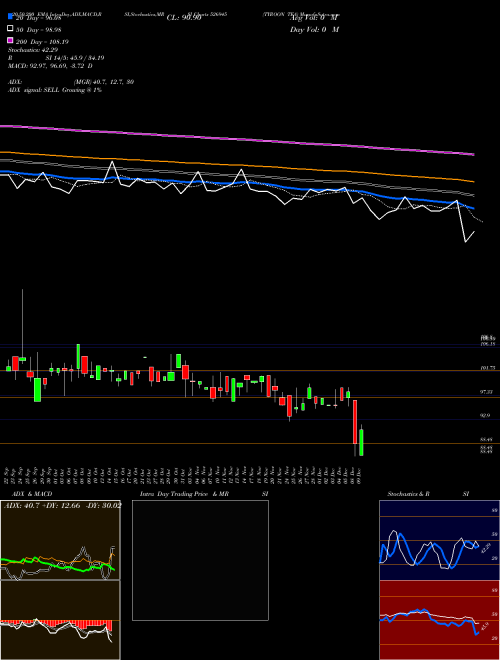The image size is (500, 660).
Task: Click the large red candlestick near chart end
Action: tap(355, 422)
